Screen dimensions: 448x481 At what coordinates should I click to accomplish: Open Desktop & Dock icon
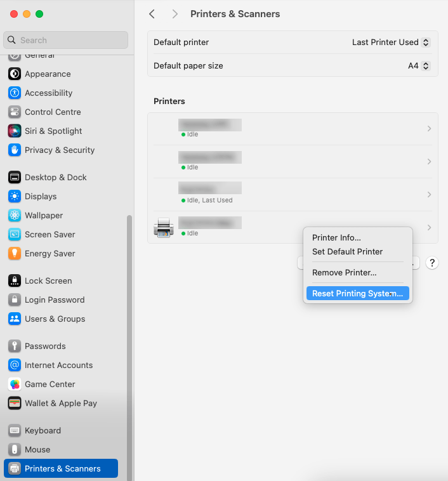[15, 177]
